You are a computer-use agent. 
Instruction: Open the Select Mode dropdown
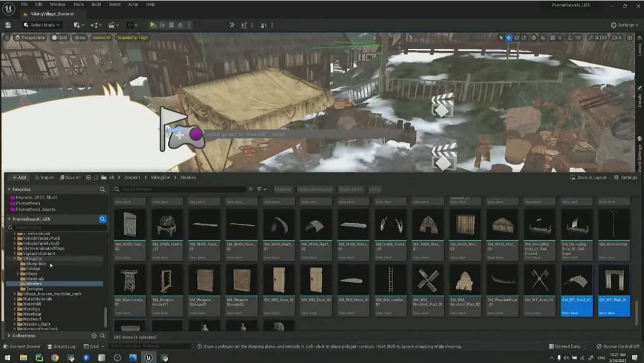(x=42, y=25)
